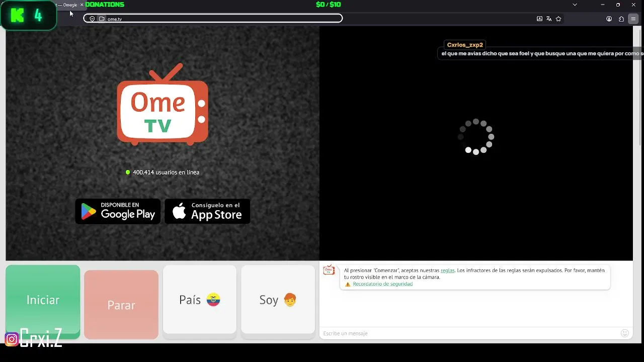Open the extensions puzzle icon
The width and height of the screenshot is (644, 362).
click(621, 19)
